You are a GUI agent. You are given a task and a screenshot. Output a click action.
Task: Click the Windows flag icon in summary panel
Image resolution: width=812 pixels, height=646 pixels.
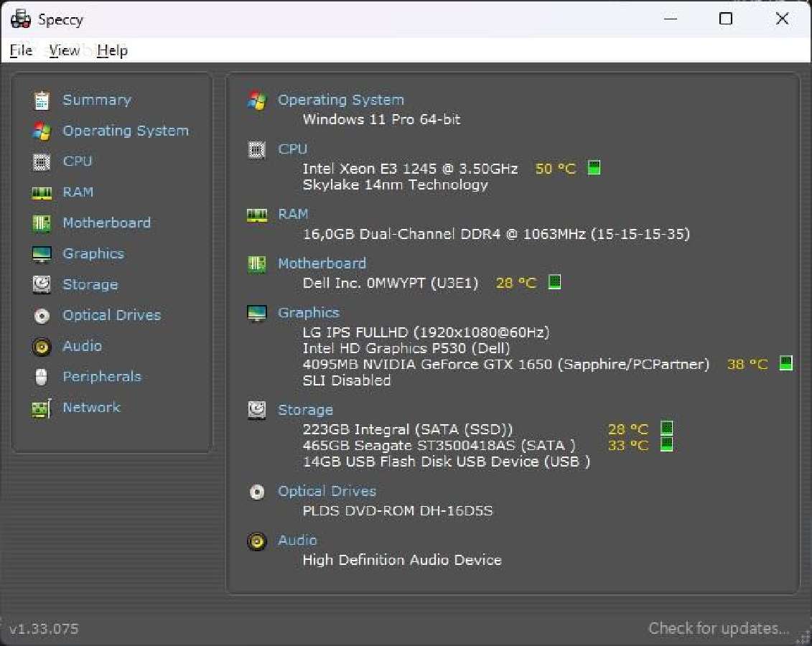(x=257, y=100)
